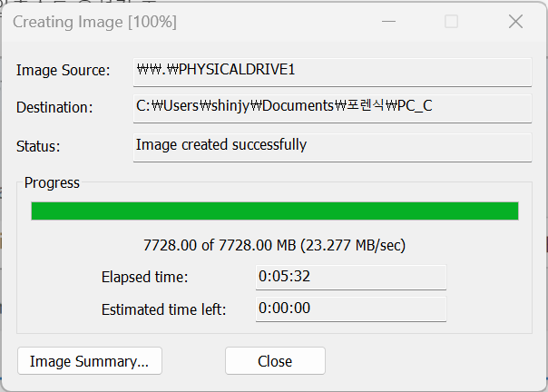Click the 23.277 MB/sec transfer speed text

[x=353, y=245]
